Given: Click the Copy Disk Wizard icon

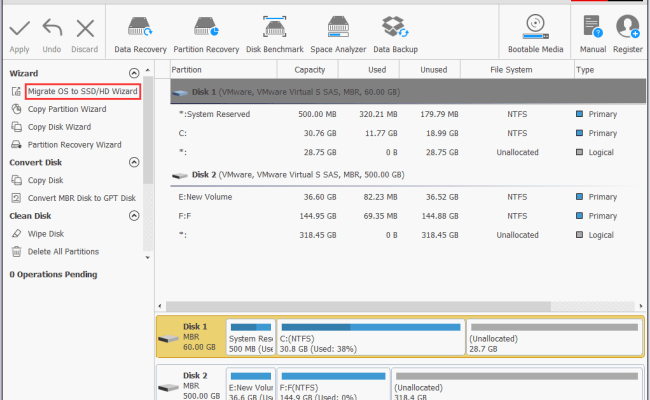Looking at the screenshot, I should point(16,127).
